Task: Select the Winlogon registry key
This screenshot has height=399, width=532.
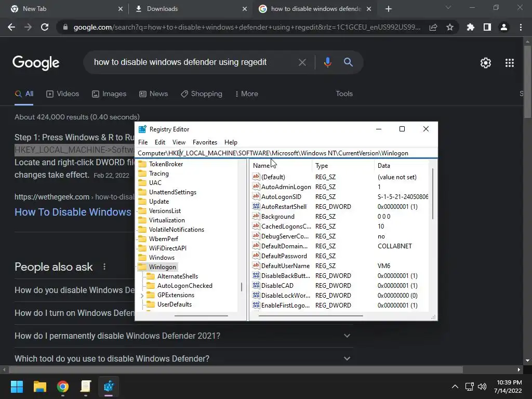Action: tap(163, 267)
